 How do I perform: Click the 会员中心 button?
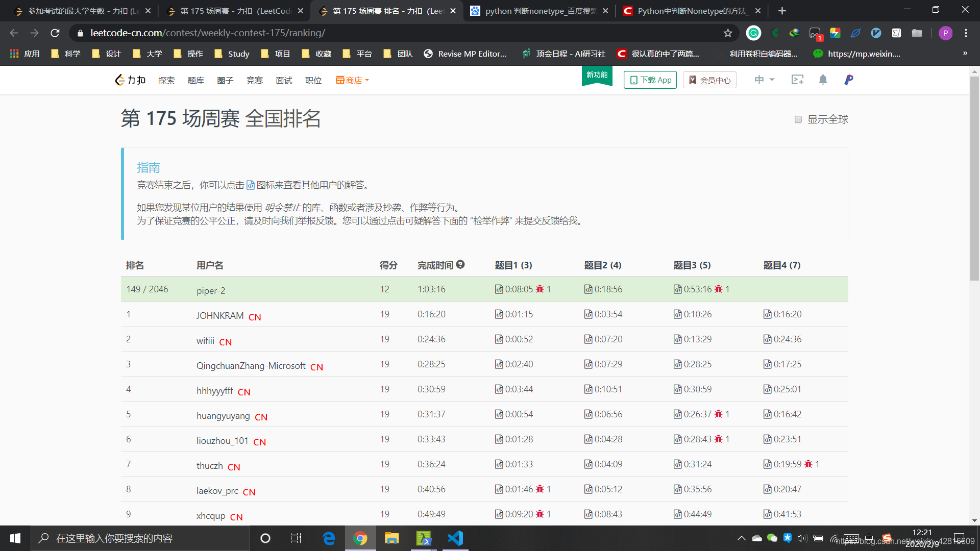point(709,80)
